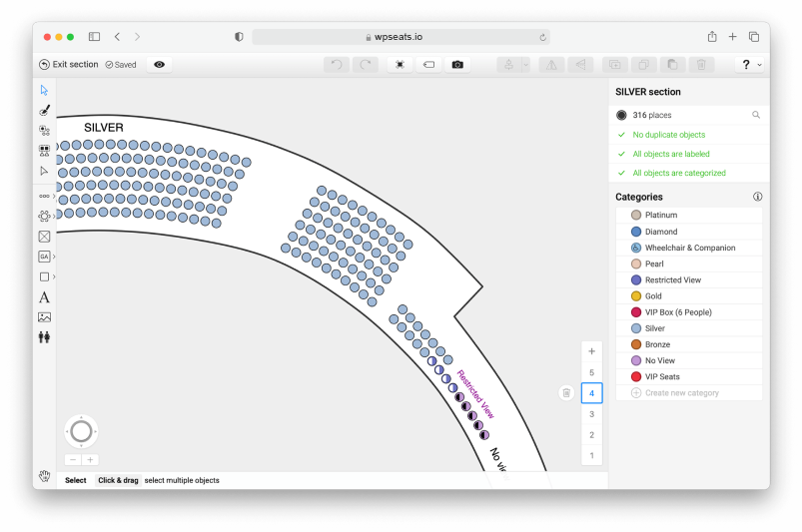Delete floor using trash beside floor 4
This screenshot has width=802, height=532.
566,393
